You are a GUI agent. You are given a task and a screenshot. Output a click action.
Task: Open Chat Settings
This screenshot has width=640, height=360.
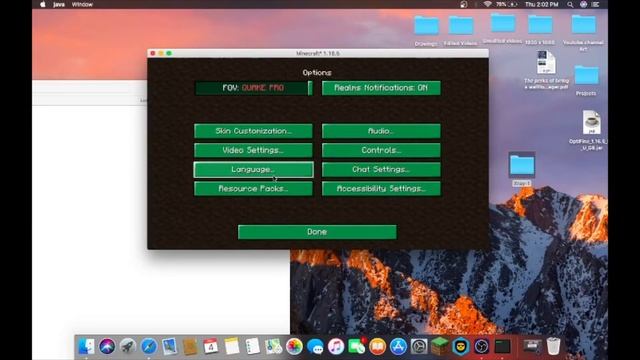pyautogui.click(x=381, y=169)
